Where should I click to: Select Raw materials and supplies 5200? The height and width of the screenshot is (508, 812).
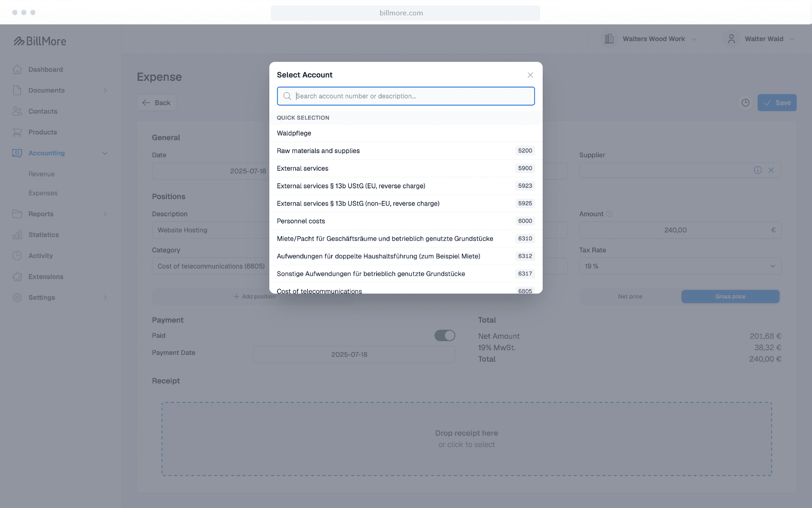406,151
